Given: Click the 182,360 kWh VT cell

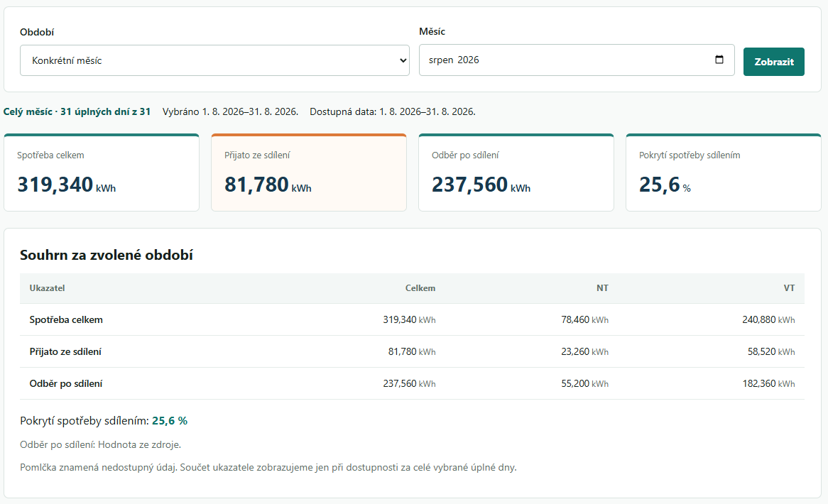Looking at the screenshot, I should pyautogui.click(x=768, y=383).
